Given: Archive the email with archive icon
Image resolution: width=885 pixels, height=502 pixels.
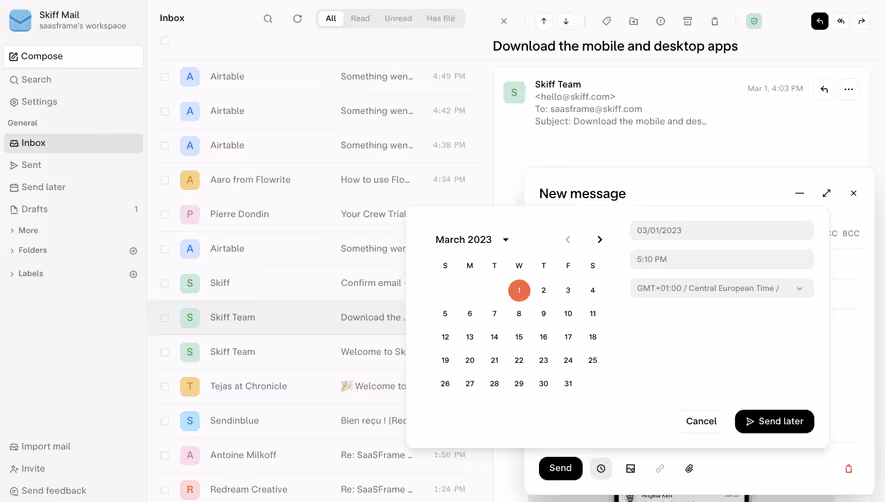Looking at the screenshot, I should tap(687, 21).
